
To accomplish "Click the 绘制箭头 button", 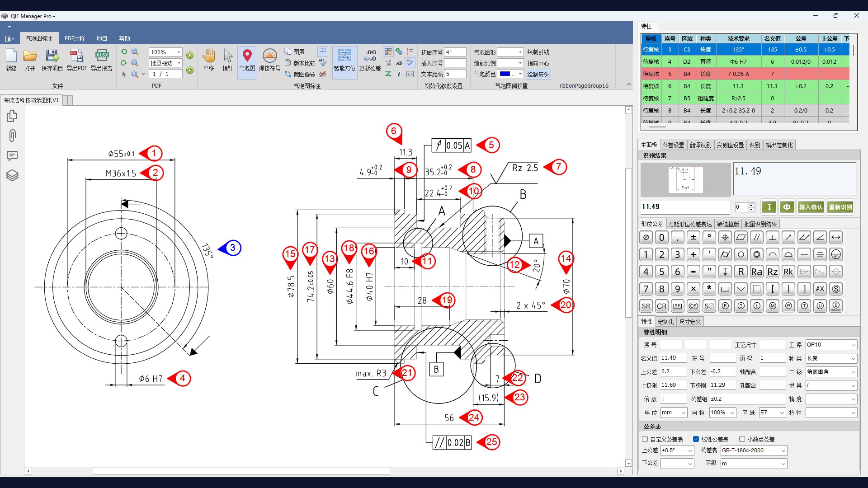I will [x=538, y=74].
